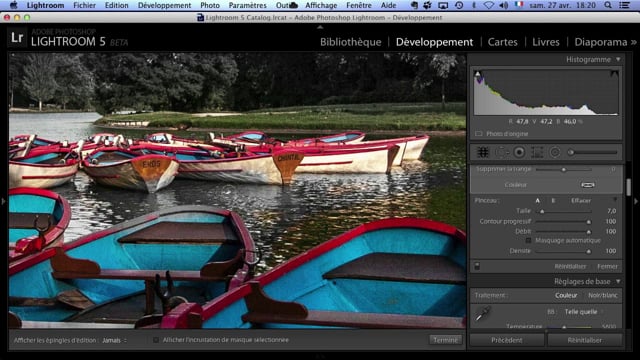This screenshot has height=360, width=640.
Task: Open the Couleur swatch picker
Action: tap(588, 185)
